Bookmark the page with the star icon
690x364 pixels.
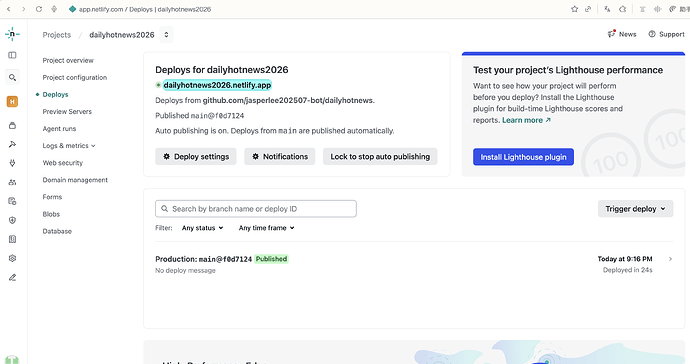click(574, 9)
